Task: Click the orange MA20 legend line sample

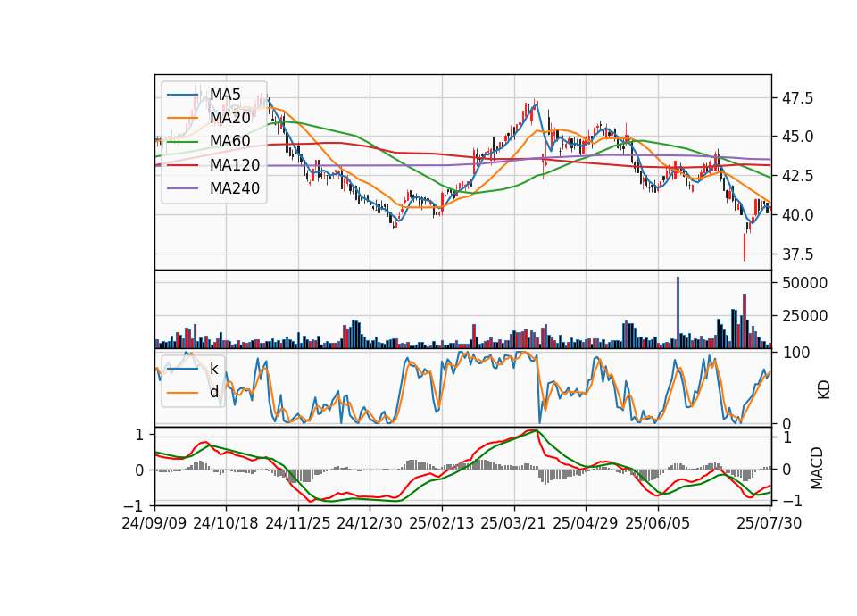Action: (x=182, y=118)
